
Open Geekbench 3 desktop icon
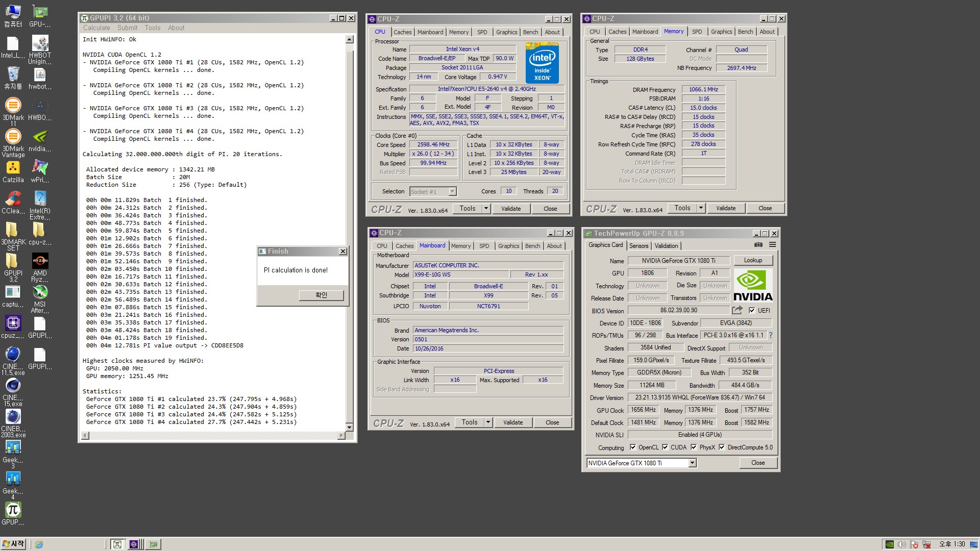pos(13,454)
